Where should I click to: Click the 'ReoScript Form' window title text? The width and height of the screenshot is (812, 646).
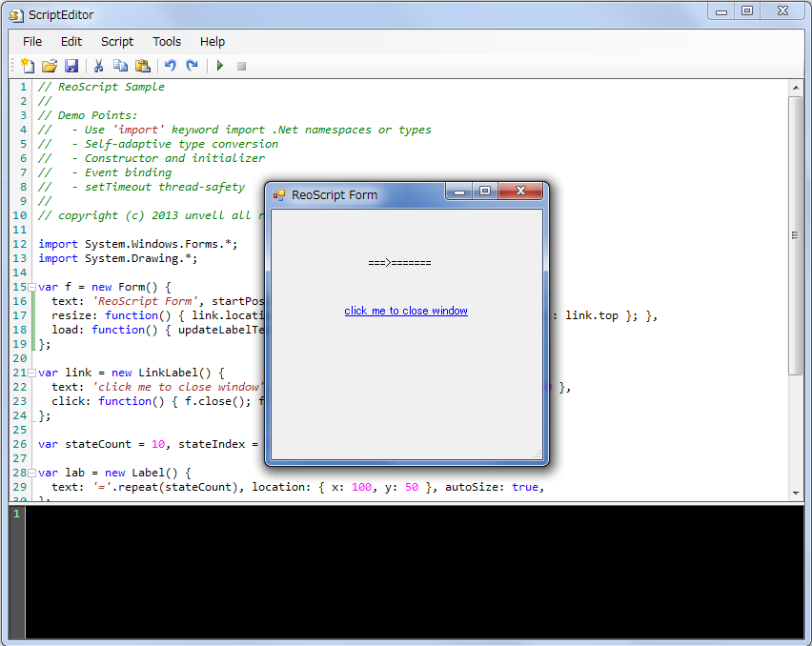click(x=335, y=195)
